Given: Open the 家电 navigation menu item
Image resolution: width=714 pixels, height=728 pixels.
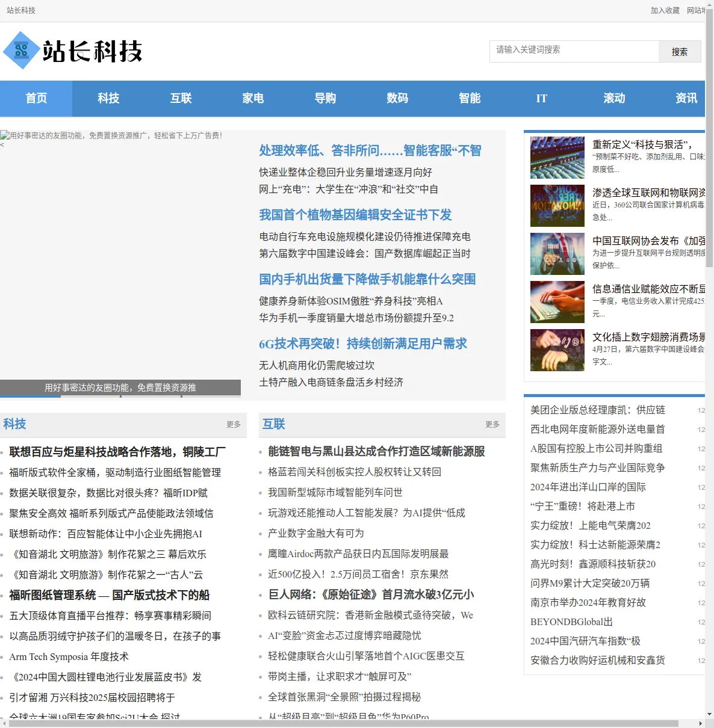Looking at the screenshot, I should click(253, 99).
